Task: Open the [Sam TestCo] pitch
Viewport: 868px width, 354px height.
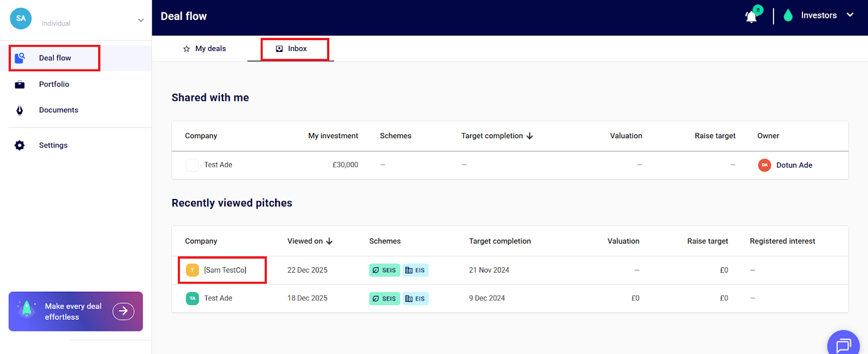Action: (x=225, y=270)
